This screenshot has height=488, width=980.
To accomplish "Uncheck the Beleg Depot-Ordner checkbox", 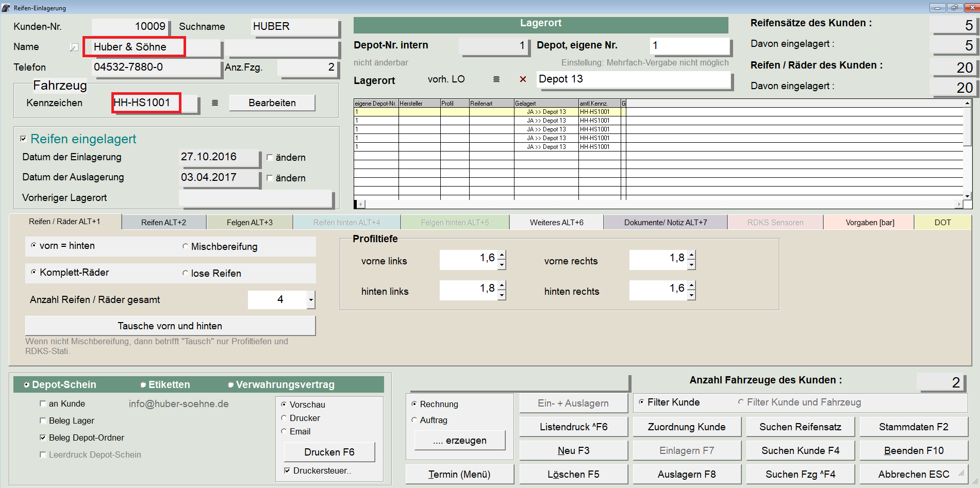I will 43,437.
